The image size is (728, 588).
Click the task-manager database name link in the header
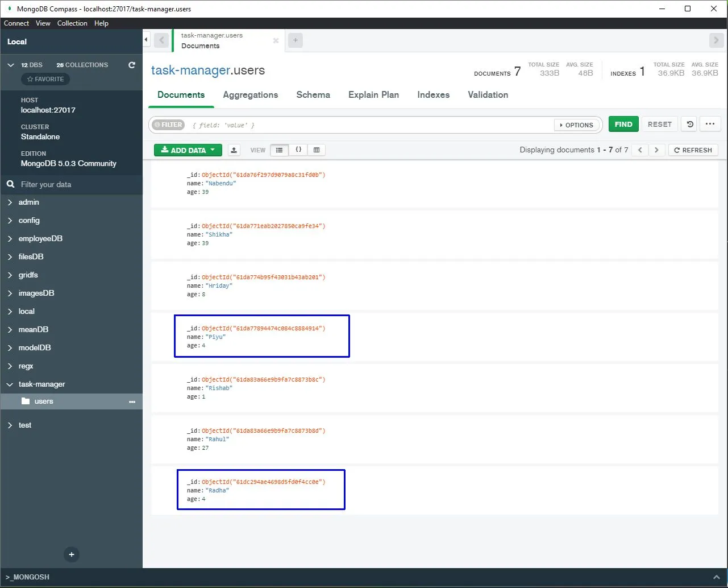click(191, 71)
